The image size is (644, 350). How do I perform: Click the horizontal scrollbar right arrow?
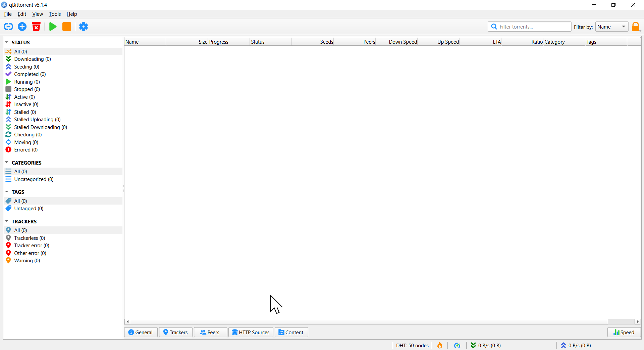click(x=638, y=321)
